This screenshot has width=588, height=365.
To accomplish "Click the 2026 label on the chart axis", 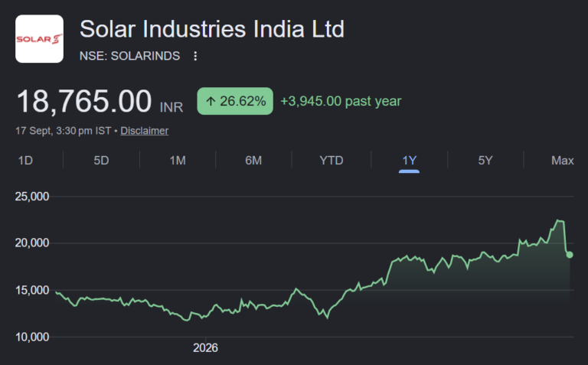I will pos(205,347).
